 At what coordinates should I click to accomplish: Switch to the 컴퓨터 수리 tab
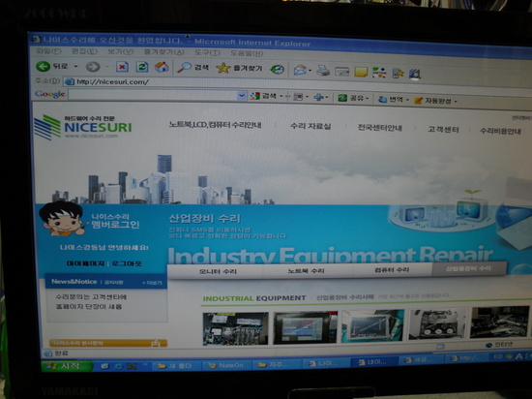tap(392, 269)
